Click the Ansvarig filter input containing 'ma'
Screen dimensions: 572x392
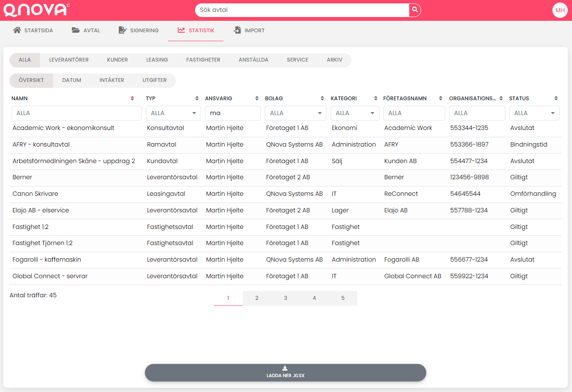[233, 113]
